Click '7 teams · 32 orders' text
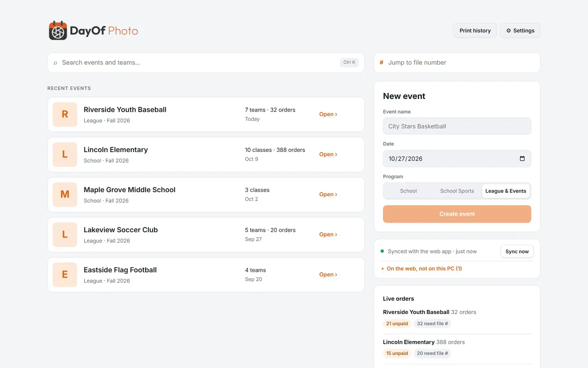This screenshot has width=588, height=368. point(270,110)
